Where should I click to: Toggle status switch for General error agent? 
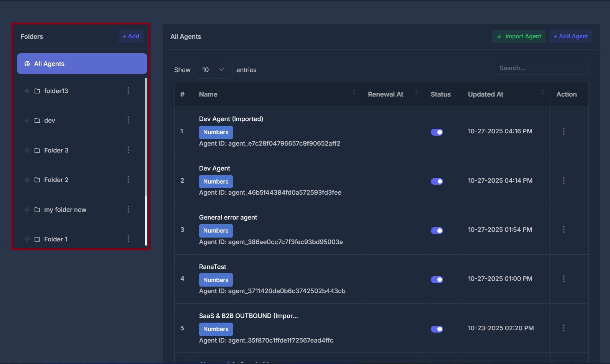click(437, 231)
